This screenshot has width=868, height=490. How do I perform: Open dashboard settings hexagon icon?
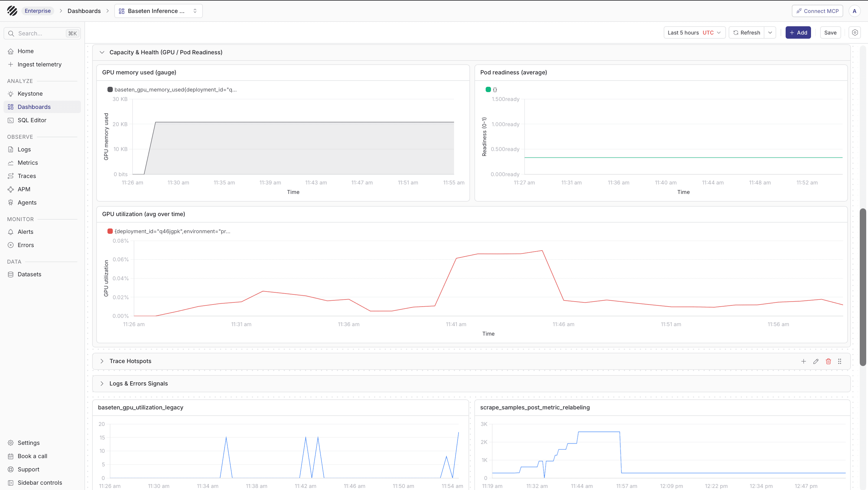coord(855,33)
